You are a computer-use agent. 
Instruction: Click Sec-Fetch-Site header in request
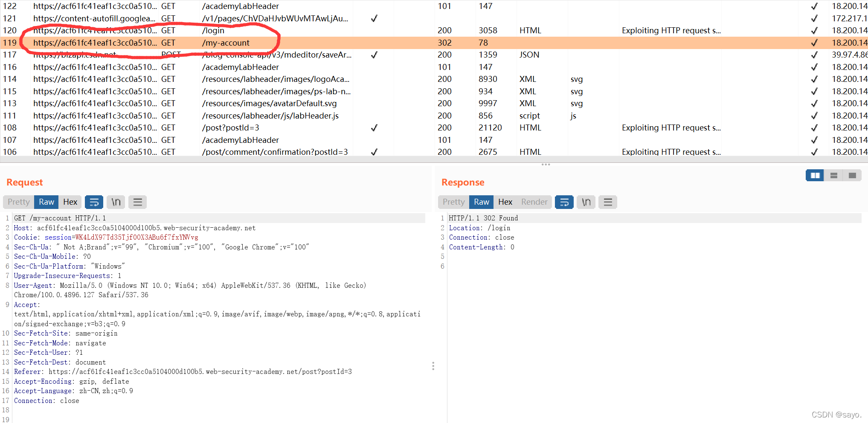(66, 333)
